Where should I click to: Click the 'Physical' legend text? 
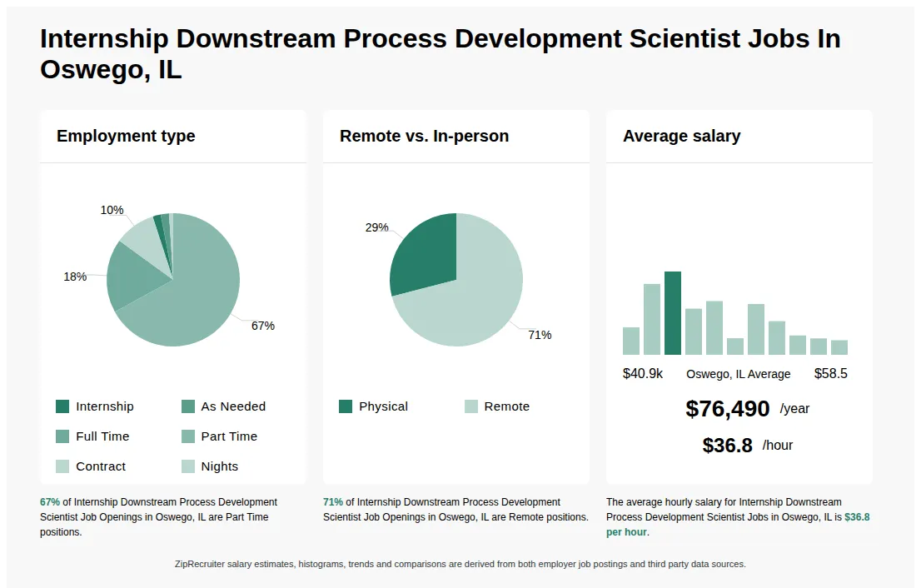(383, 406)
